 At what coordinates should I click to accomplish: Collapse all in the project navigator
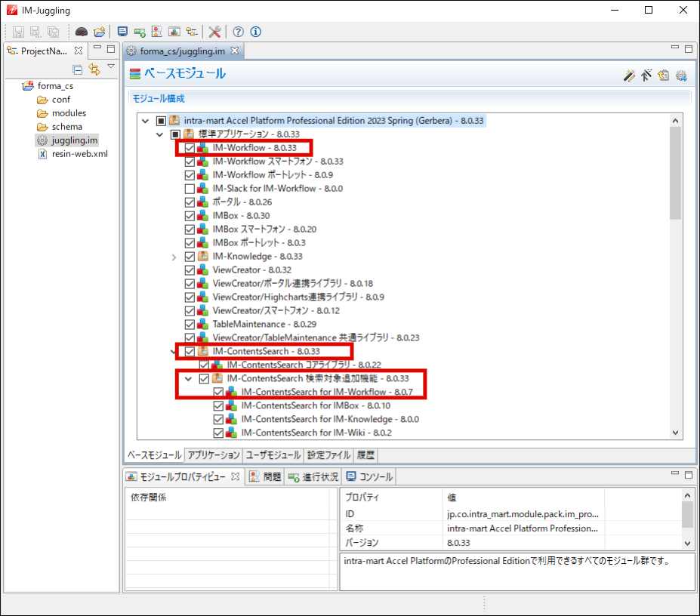(x=77, y=69)
